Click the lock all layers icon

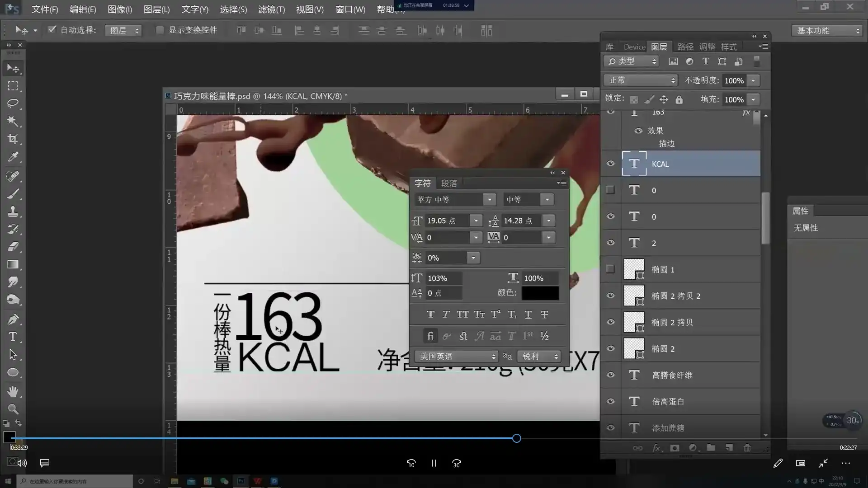[x=679, y=99]
